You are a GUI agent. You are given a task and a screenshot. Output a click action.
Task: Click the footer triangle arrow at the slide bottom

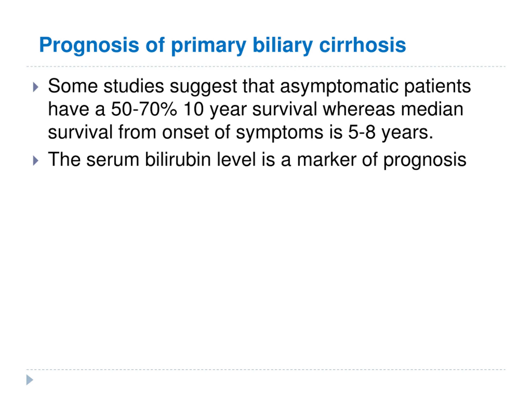pos(30,380)
